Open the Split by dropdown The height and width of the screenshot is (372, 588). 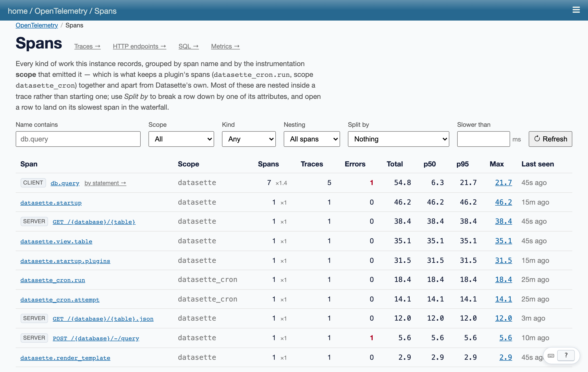click(398, 139)
